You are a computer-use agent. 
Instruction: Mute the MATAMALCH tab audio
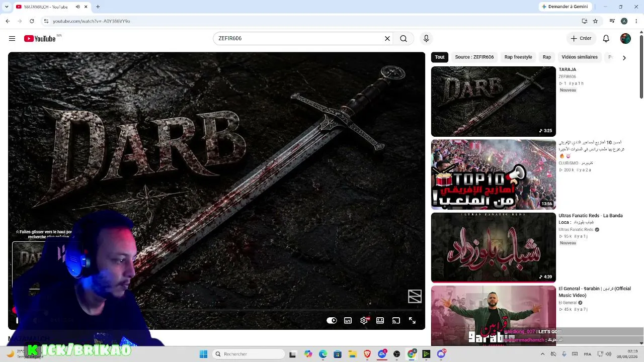coord(77,7)
